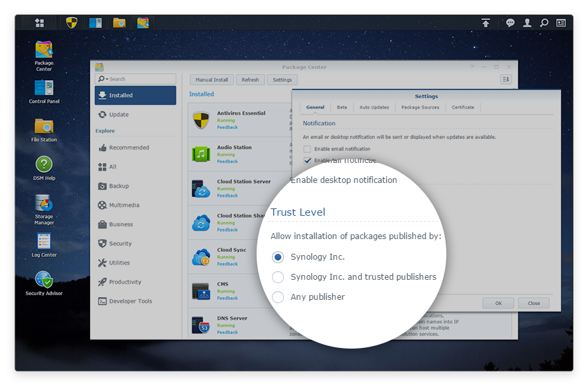Toggle the sort order icon in Package Center
Image resolution: width=588 pixels, height=384 pixels.
506,79
